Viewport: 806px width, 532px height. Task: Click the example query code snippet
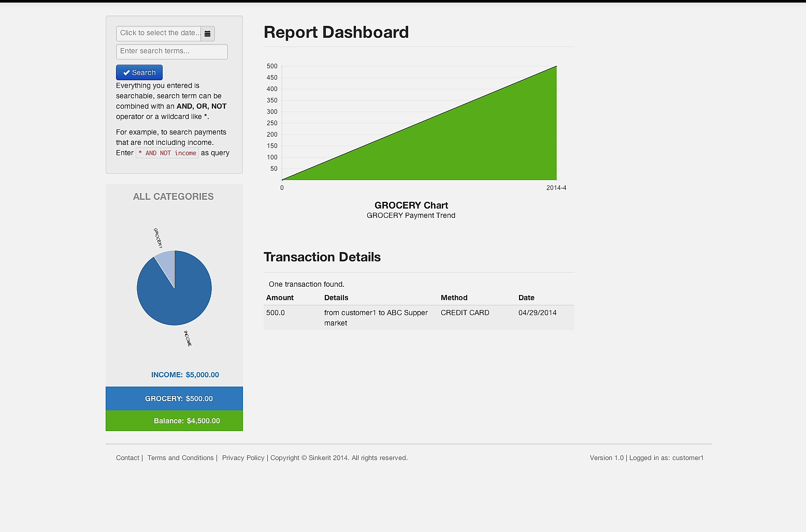coord(167,153)
